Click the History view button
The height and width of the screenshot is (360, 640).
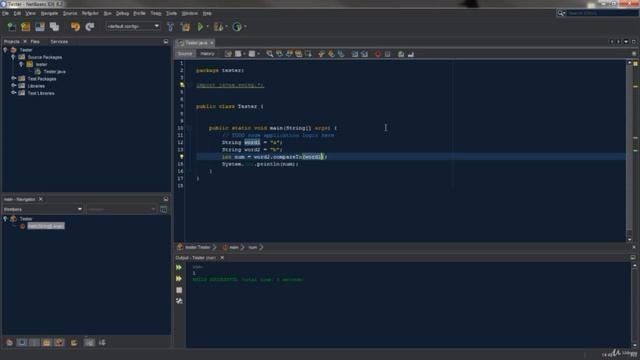(x=207, y=54)
